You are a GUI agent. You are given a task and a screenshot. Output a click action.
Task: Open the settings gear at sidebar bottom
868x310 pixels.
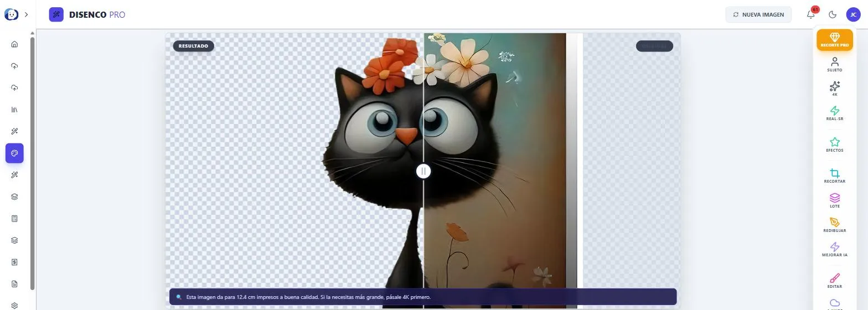tap(14, 306)
